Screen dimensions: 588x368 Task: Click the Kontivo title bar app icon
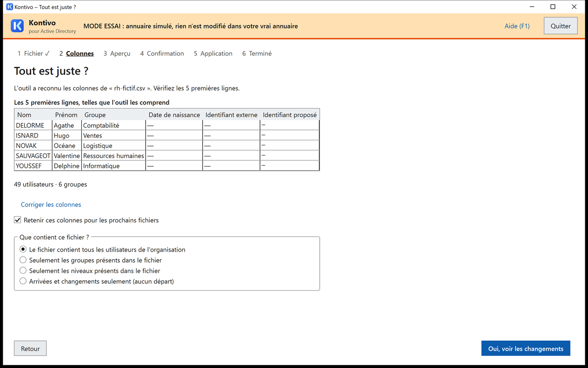tap(9, 7)
